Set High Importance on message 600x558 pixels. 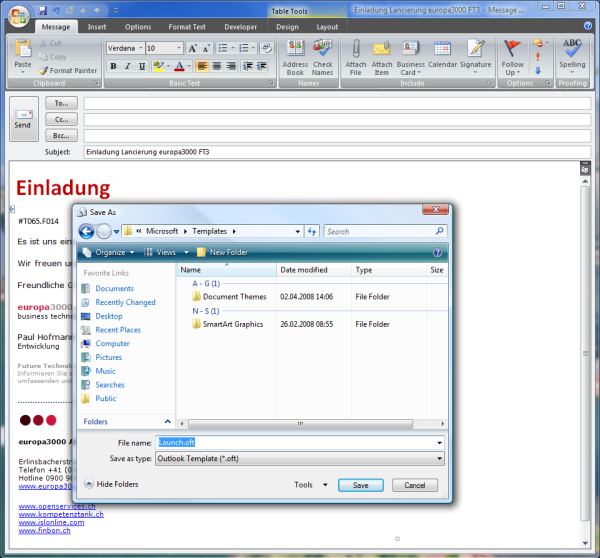click(x=538, y=57)
